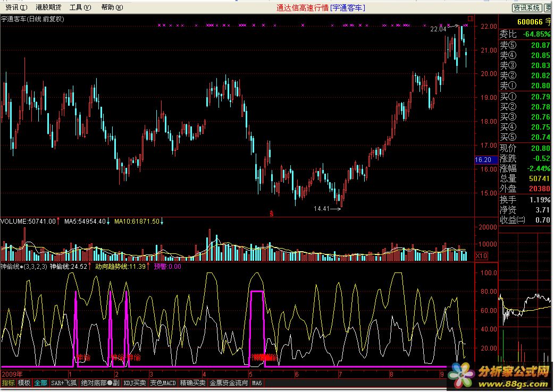Click the 神偷线●(3,3,2,3) indicator name
This screenshot has height=392, width=554.
pos(24,267)
